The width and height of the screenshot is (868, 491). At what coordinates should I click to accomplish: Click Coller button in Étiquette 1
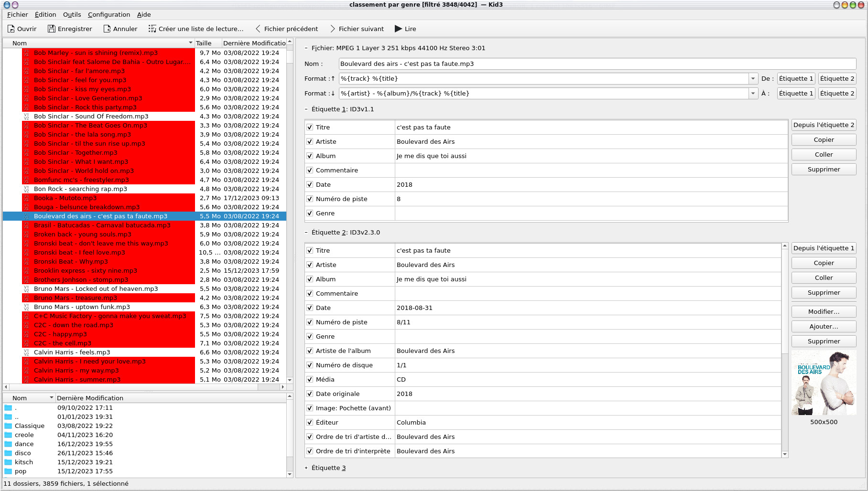click(x=824, y=155)
